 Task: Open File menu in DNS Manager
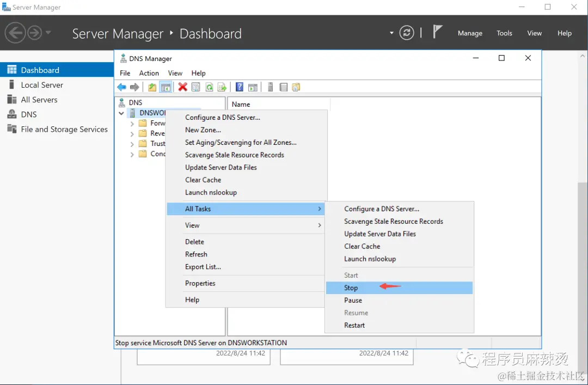coord(125,73)
